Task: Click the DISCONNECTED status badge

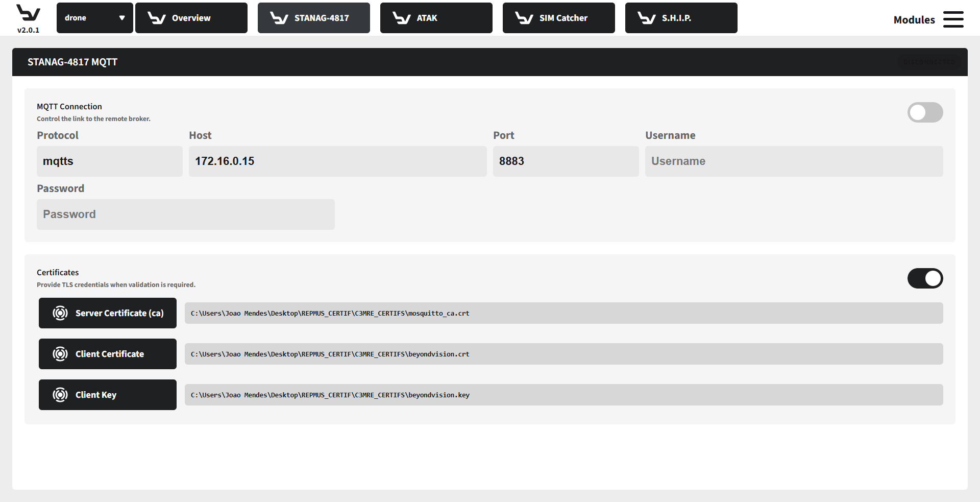Action: [x=928, y=62]
